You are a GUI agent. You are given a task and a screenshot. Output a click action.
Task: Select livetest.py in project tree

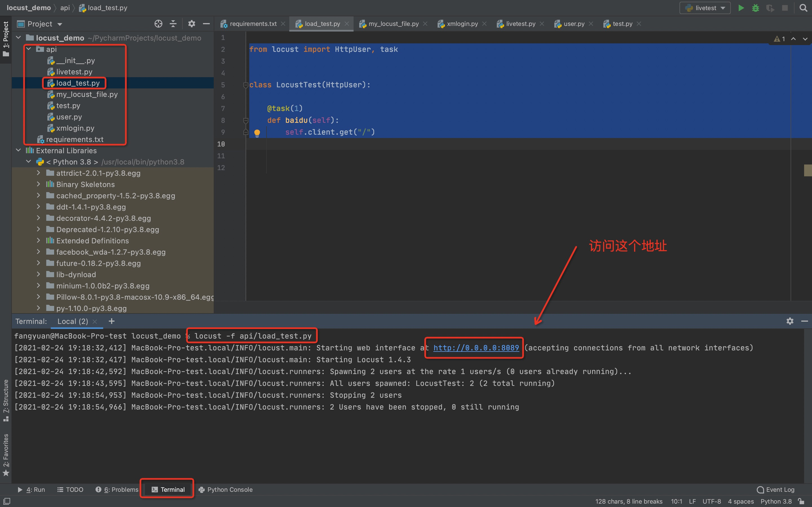pos(72,71)
